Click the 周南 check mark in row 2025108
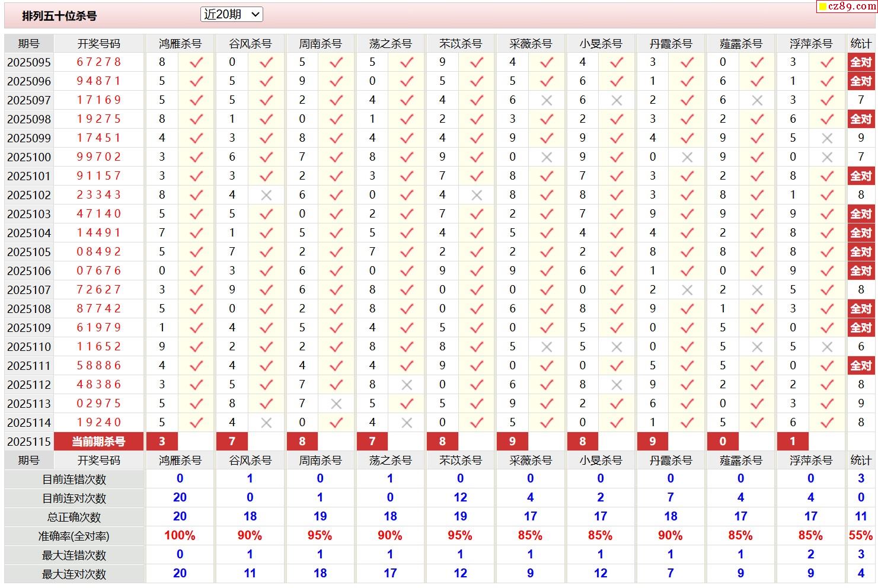878x588 pixels. coord(336,309)
